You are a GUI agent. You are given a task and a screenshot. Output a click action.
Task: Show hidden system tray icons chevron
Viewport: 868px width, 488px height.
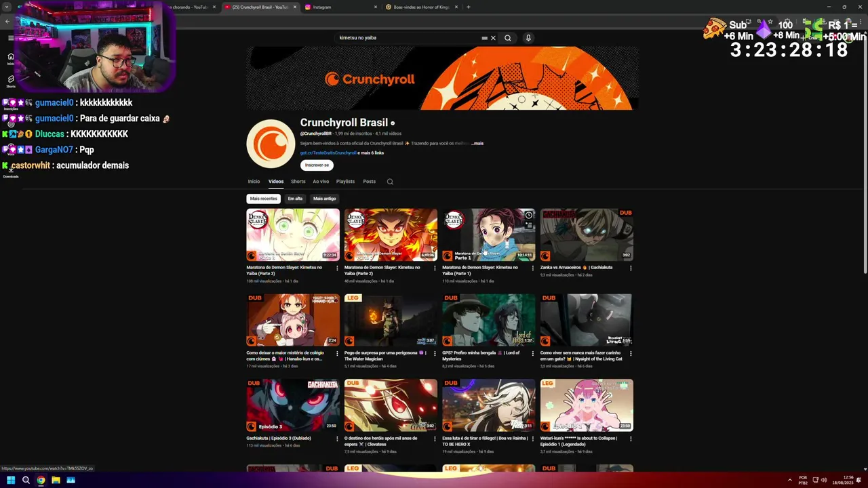click(789, 481)
